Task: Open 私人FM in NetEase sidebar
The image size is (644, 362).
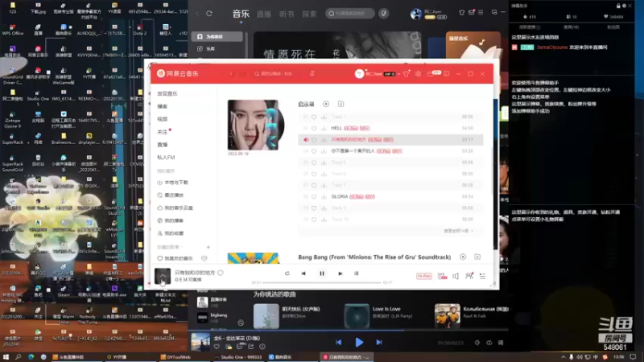Action: pos(166,157)
